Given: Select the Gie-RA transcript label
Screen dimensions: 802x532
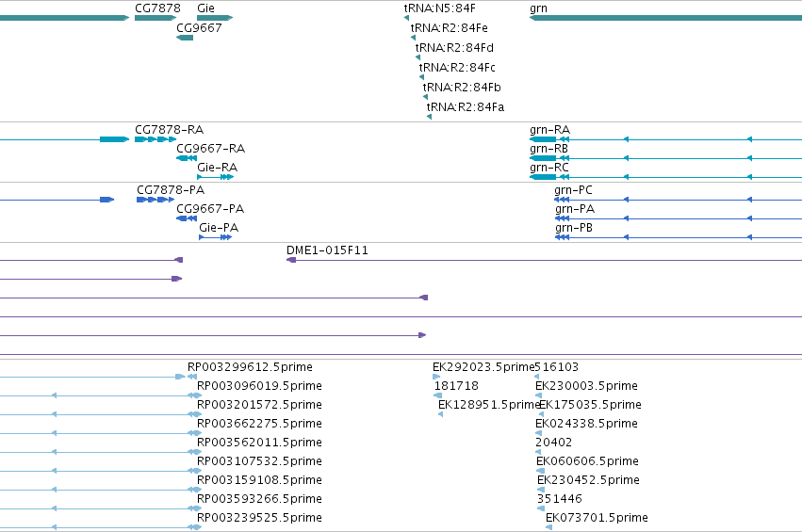Looking at the screenshot, I should tap(218, 168).
